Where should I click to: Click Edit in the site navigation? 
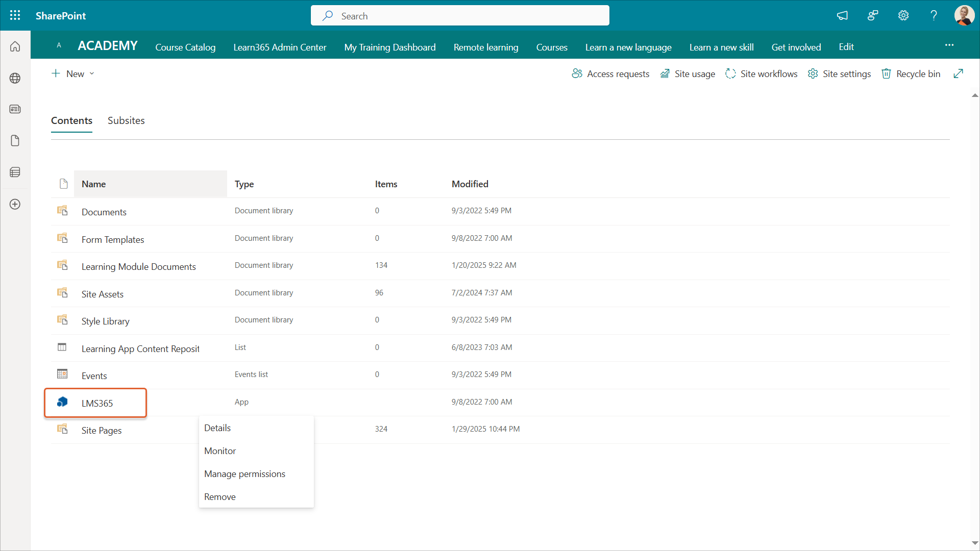coord(846,46)
